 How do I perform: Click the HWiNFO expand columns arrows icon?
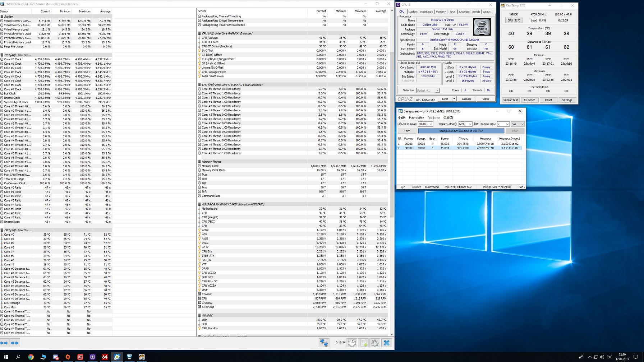coord(4,343)
